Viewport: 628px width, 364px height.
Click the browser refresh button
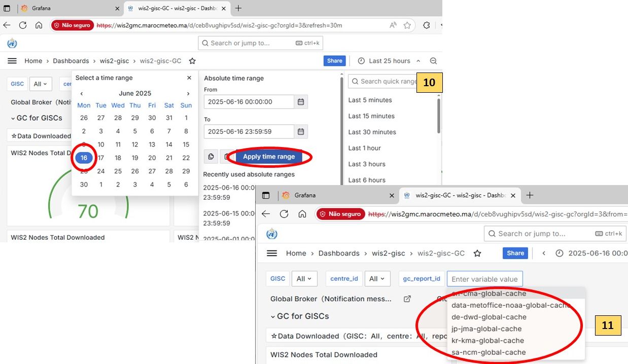pos(23,25)
